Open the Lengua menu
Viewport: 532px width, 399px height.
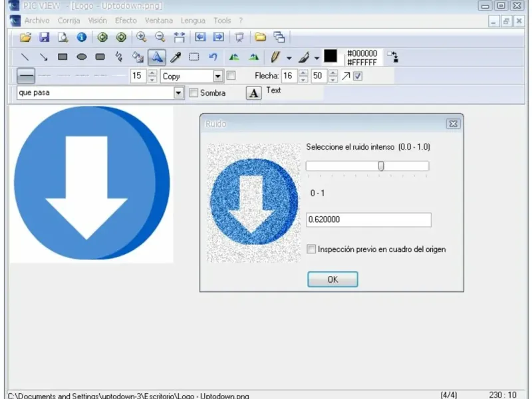tap(193, 21)
